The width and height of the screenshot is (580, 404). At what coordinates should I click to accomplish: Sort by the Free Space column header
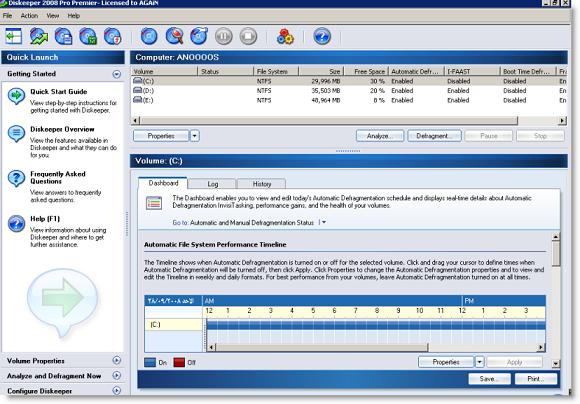[x=366, y=71]
